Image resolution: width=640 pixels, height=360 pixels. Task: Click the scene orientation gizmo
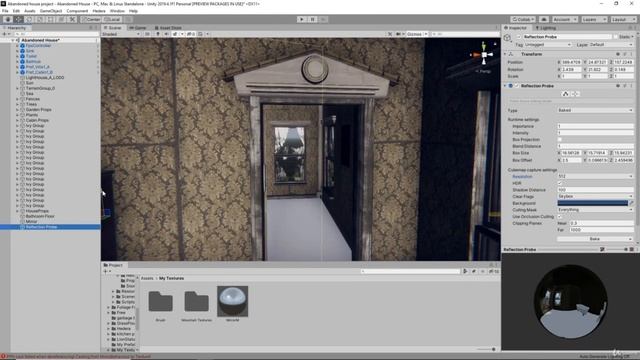[x=484, y=55]
